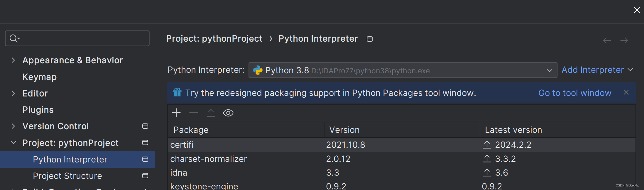Click the gift icon in banner
644x190 pixels.
[177, 92]
